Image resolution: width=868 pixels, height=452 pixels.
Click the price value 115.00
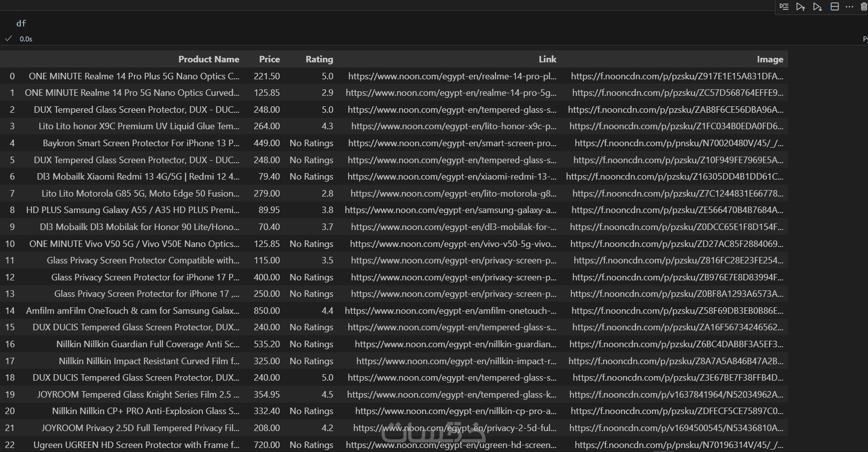[x=267, y=260]
